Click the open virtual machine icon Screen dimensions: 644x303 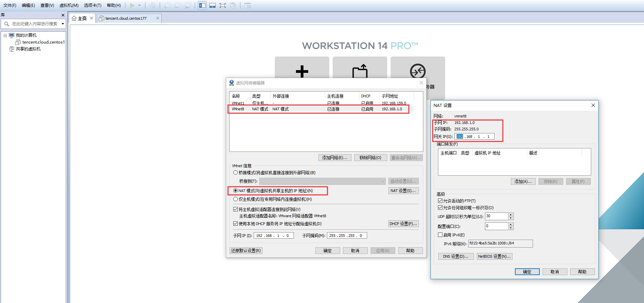[360, 71]
